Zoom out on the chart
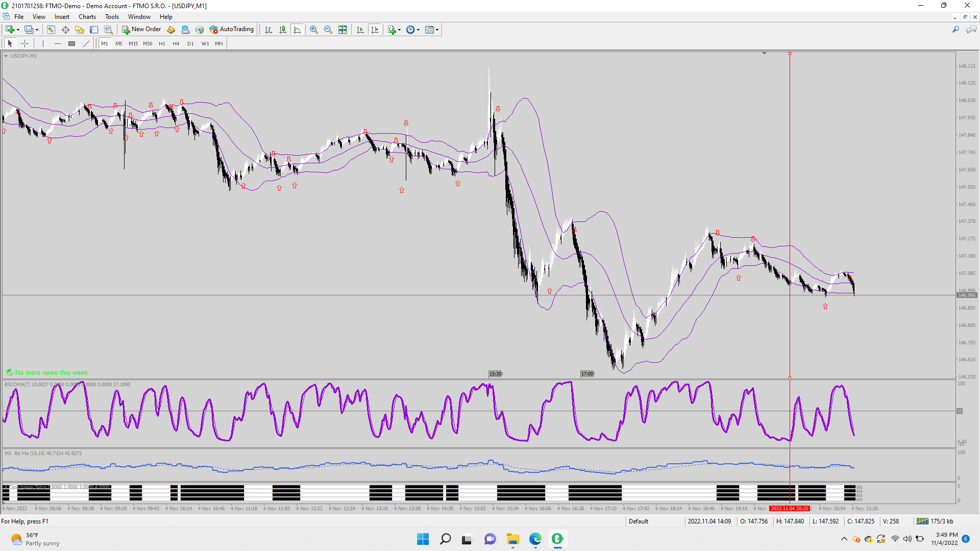The image size is (980, 551). (x=328, y=30)
